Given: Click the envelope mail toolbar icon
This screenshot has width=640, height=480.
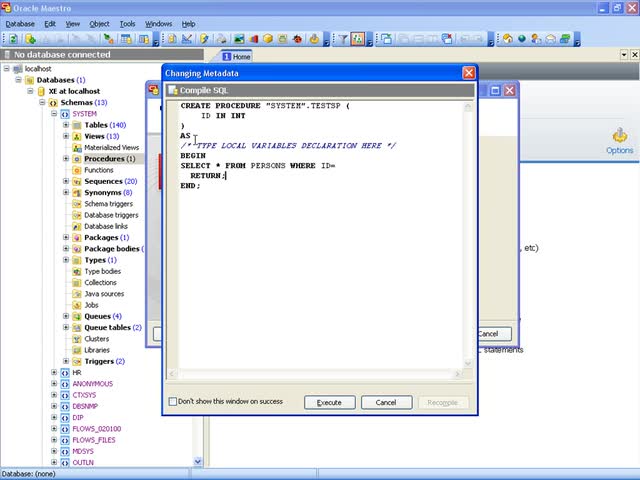Looking at the screenshot, I should [x=551, y=39].
